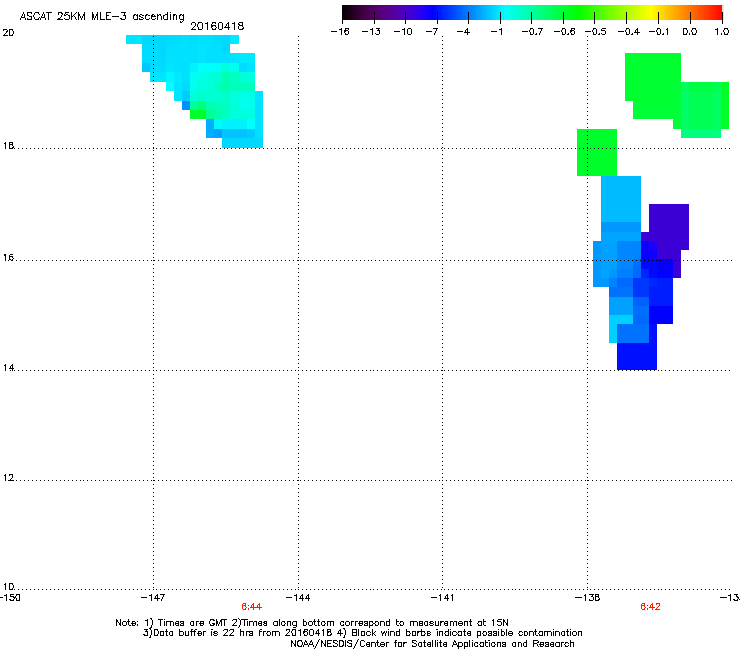Click the colorbar label "-0.4"
Screen dimensions: 740x650
629,32
